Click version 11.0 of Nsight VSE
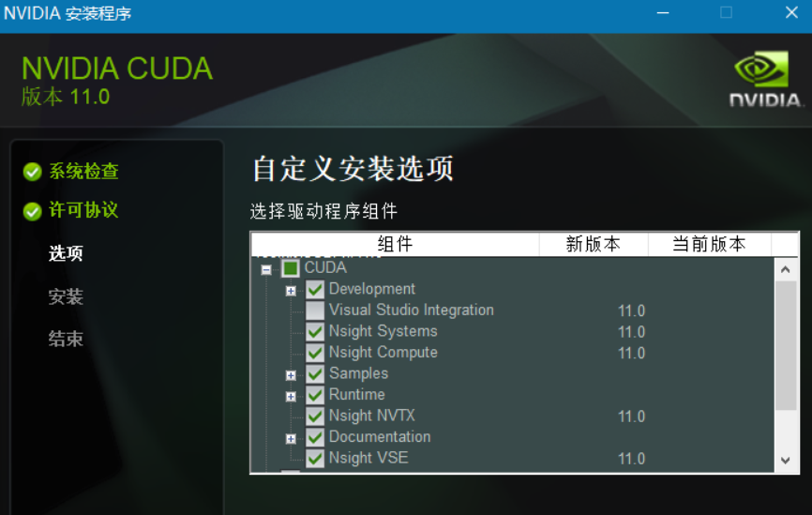This screenshot has width=812, height=515. 631,459
